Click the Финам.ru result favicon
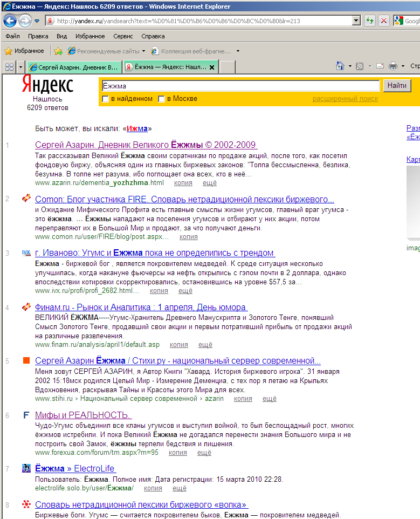The image size is (420, 519). [x=26, y=307]
